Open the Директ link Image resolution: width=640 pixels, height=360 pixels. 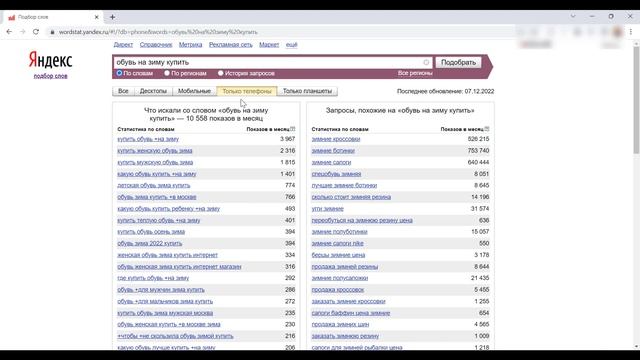coord(123,44)
